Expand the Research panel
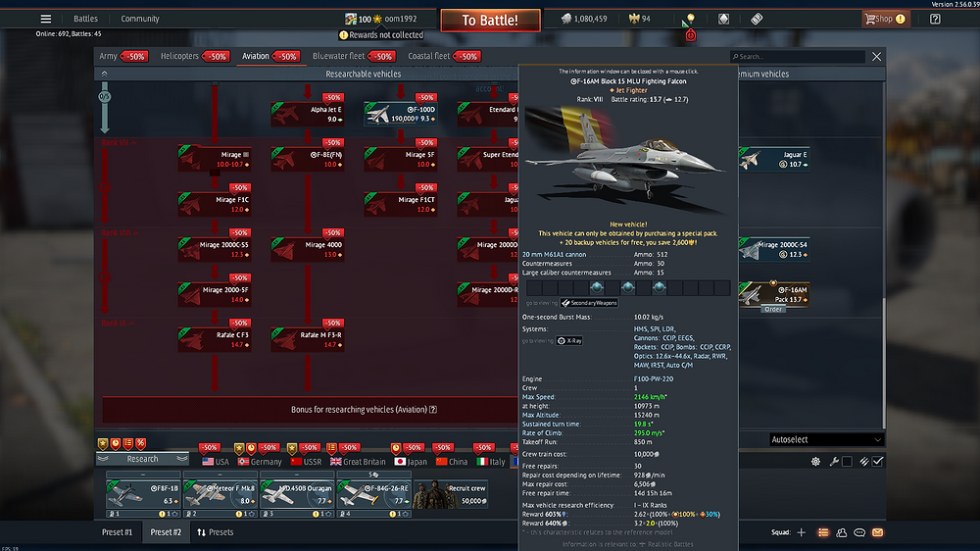 click(x=142, y=459)
